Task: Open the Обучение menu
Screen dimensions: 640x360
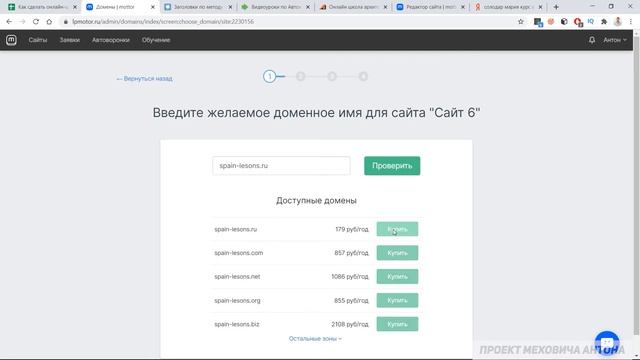Action: (156, 40)
